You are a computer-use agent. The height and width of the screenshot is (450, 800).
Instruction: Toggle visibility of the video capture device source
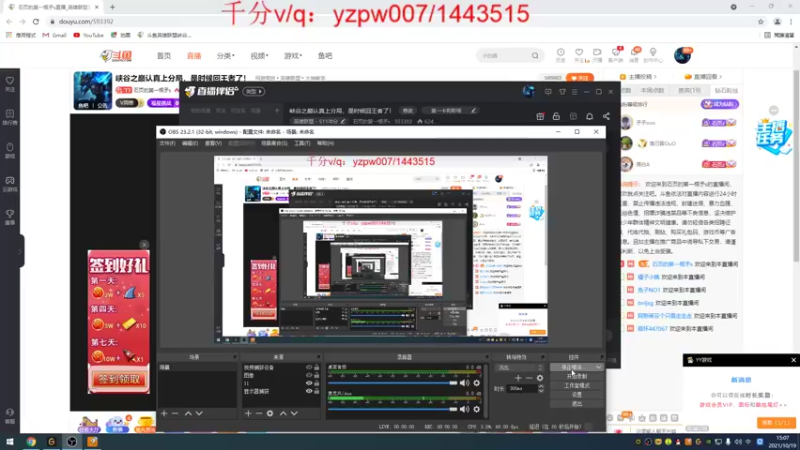click(x=309, y=367)
